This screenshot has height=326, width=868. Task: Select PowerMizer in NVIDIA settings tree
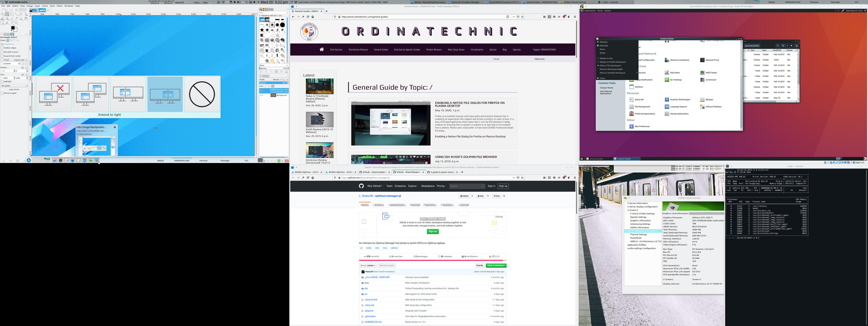(636, 238)
